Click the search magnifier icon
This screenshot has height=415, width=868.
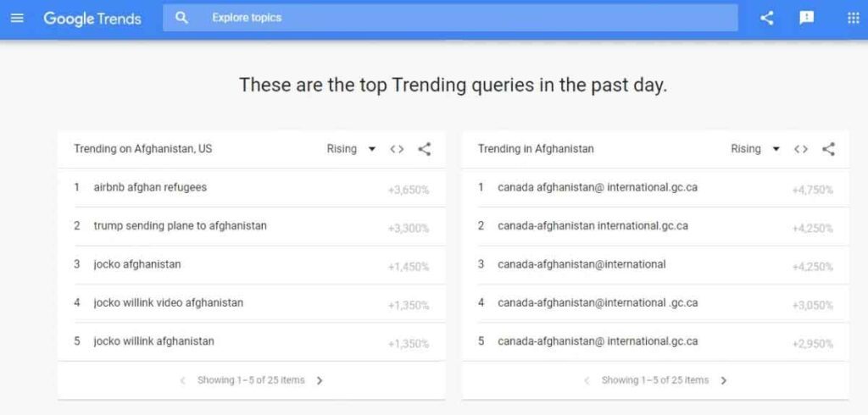pos(181,18)
